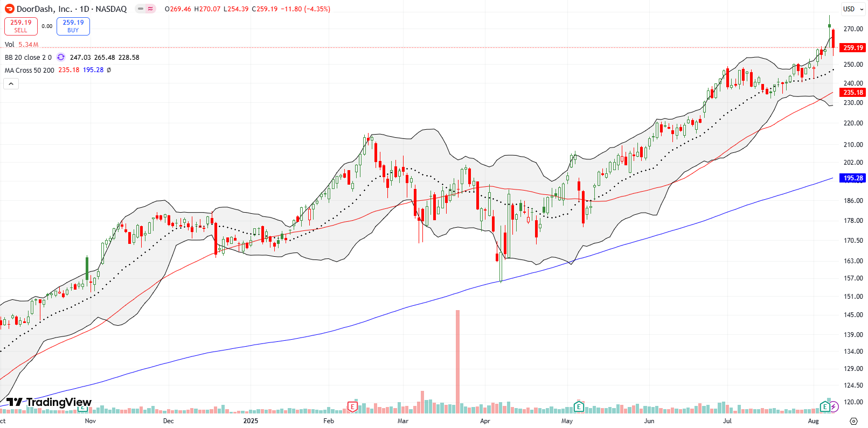Select the MA Cross 50 200 indicator label

[30, 70]
